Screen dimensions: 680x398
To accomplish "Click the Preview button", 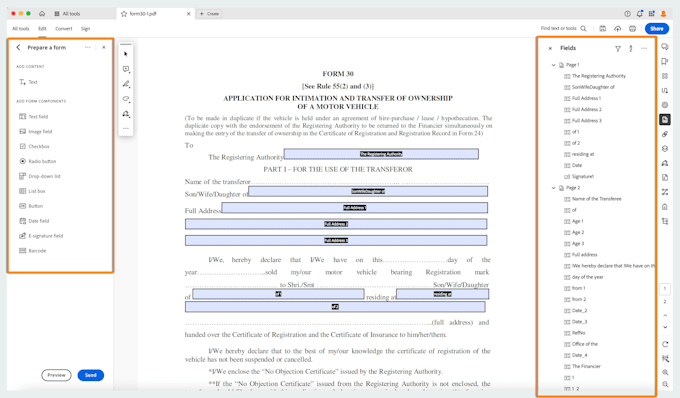I will coord(56,375).
